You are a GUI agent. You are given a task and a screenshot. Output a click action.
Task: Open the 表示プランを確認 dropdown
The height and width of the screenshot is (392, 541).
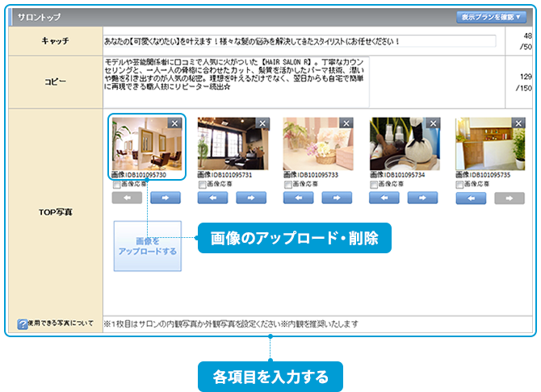[x=493, y=16]
